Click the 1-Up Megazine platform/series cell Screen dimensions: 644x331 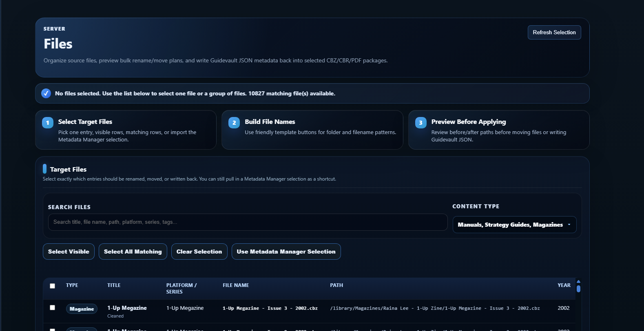(x=185, y=308)
